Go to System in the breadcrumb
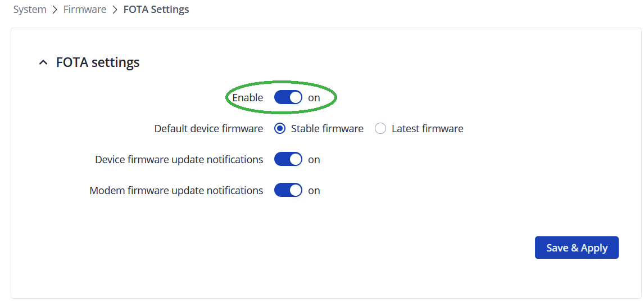644x301 pixels. (30, 10)
